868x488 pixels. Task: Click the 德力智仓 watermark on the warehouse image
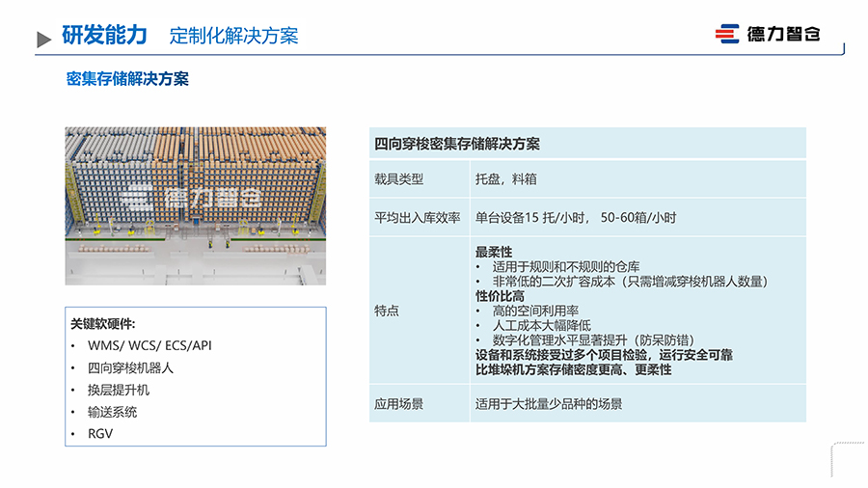pos(195,198)
